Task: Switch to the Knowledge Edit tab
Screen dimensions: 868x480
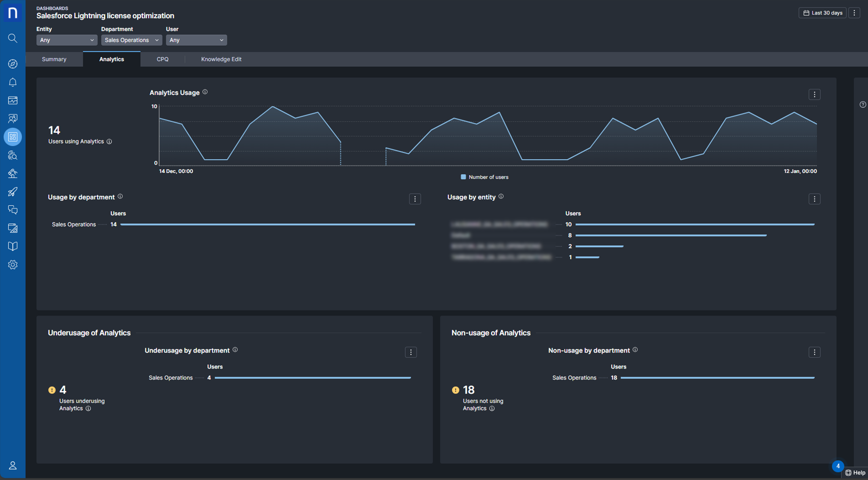Action: [x=221, y=59]
